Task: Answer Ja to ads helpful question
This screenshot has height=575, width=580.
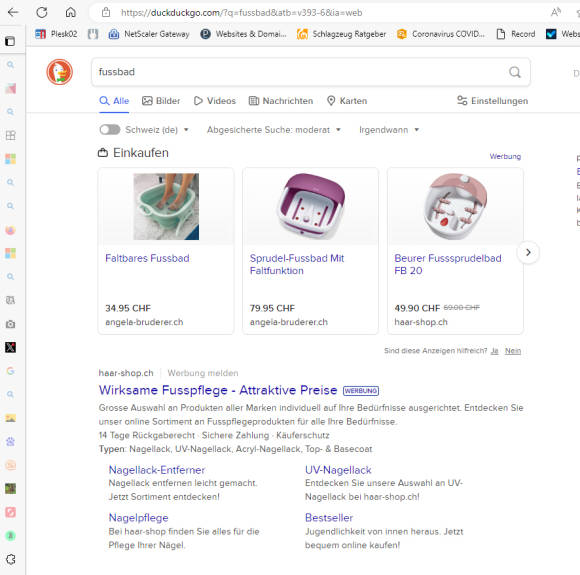Action: click(495, 351)
